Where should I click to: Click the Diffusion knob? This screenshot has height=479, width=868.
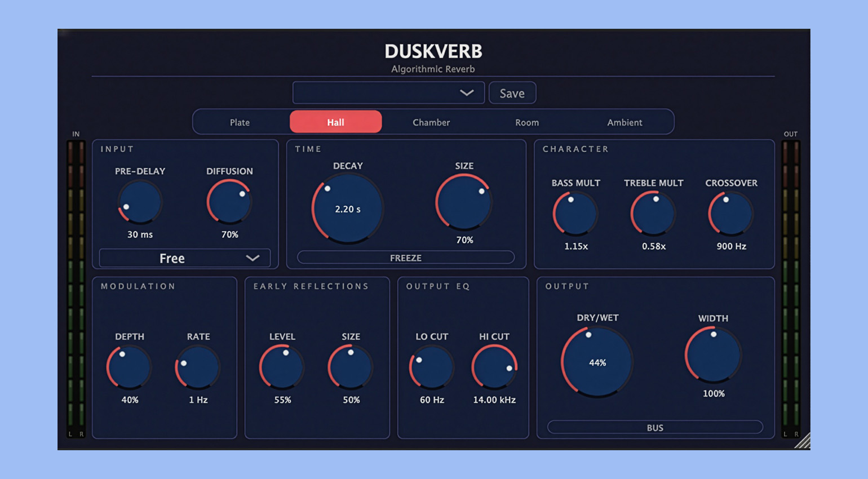(x=229, y=203)
